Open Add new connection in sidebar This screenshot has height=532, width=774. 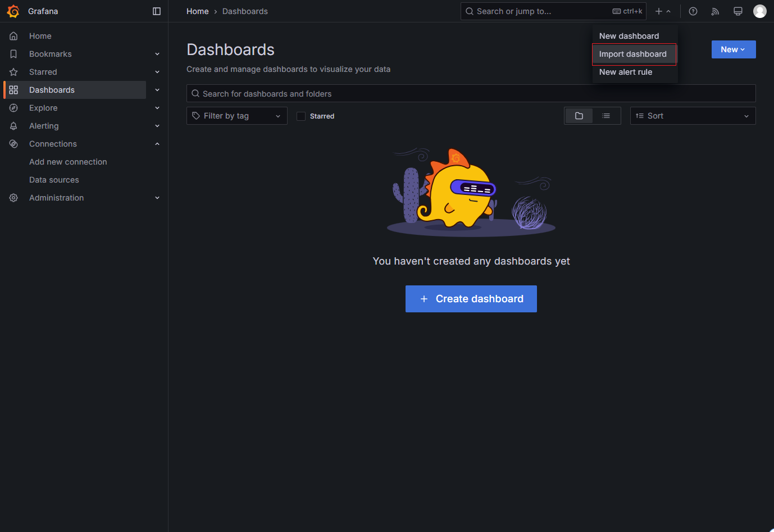(x=68, y=162)
